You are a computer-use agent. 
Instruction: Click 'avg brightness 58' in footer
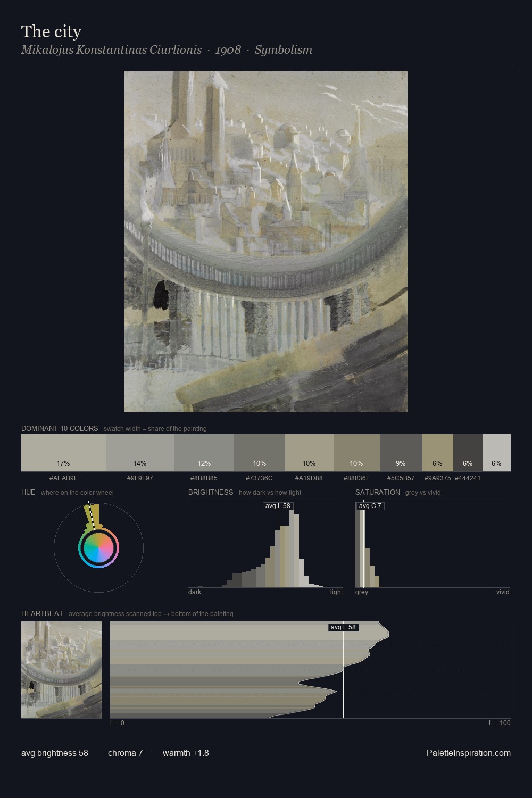click(x=55, y=753)
